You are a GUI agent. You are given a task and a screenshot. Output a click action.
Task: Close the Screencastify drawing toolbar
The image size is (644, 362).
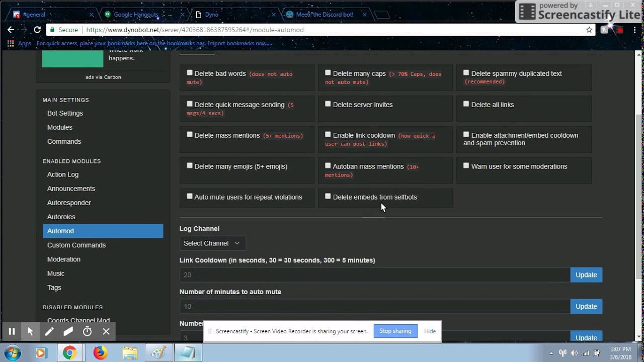106,331
